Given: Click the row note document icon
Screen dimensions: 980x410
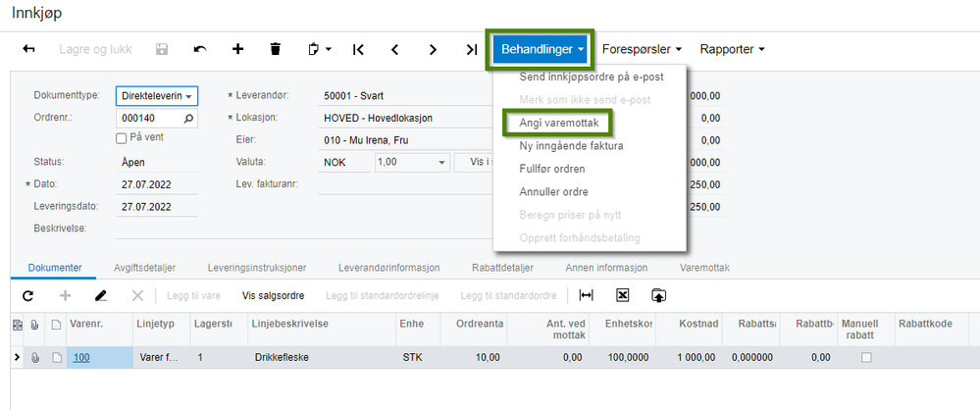Looking at the screenshot, I should coord(56,357).
